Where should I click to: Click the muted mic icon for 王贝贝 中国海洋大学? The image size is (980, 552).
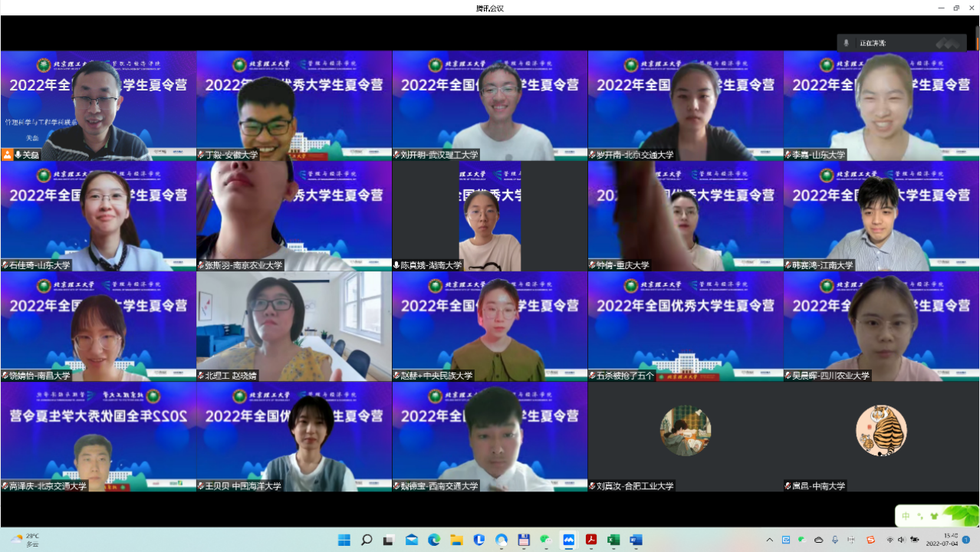tap(201, 486)
